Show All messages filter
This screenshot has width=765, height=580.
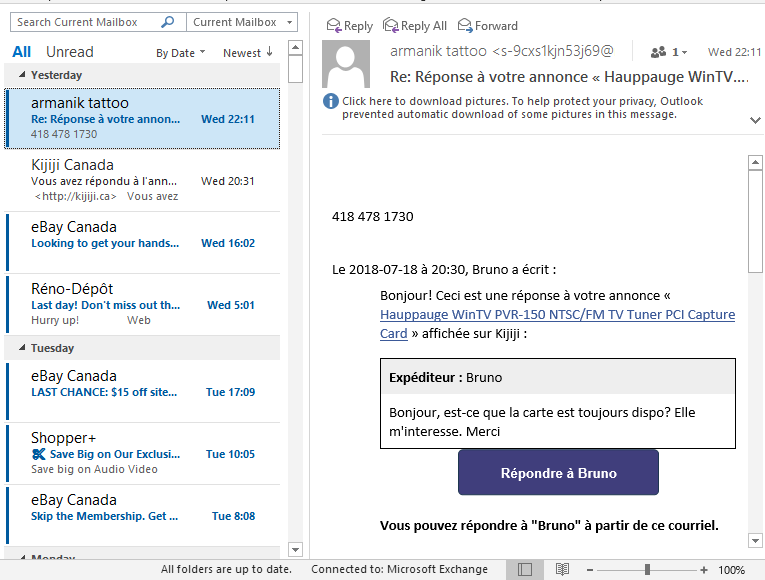21,52
